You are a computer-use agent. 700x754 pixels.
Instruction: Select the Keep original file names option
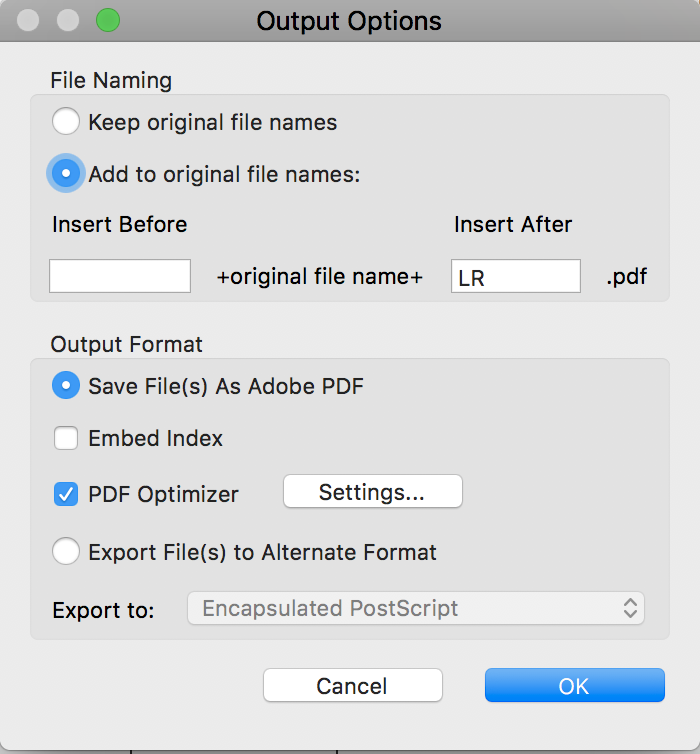click(x=66, y=123)
